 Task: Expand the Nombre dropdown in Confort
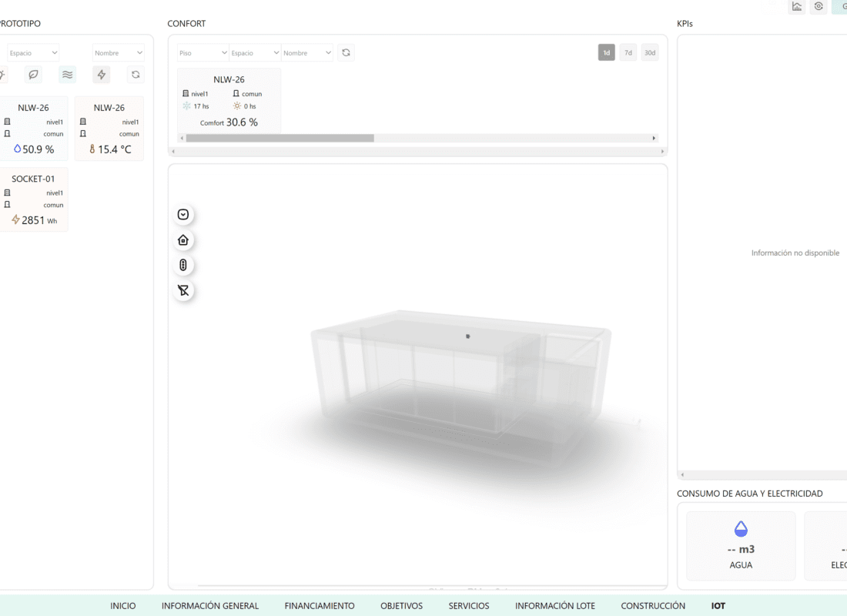(307, 53)
